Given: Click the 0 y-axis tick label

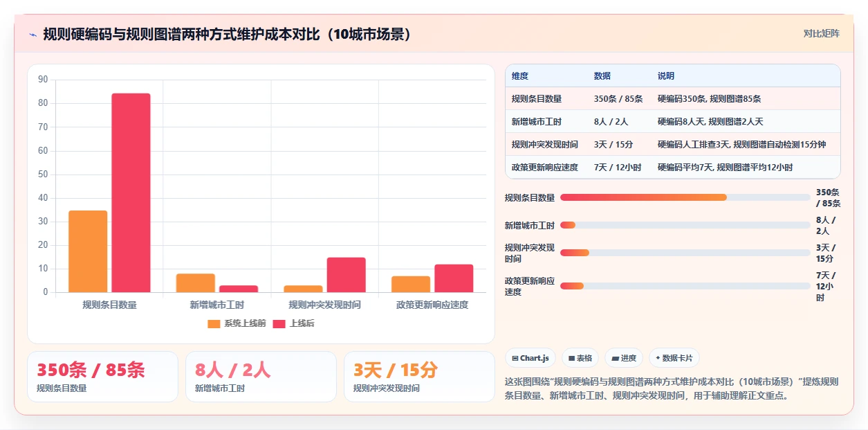Looking at the screenshot, I should (x=46, y=292).
